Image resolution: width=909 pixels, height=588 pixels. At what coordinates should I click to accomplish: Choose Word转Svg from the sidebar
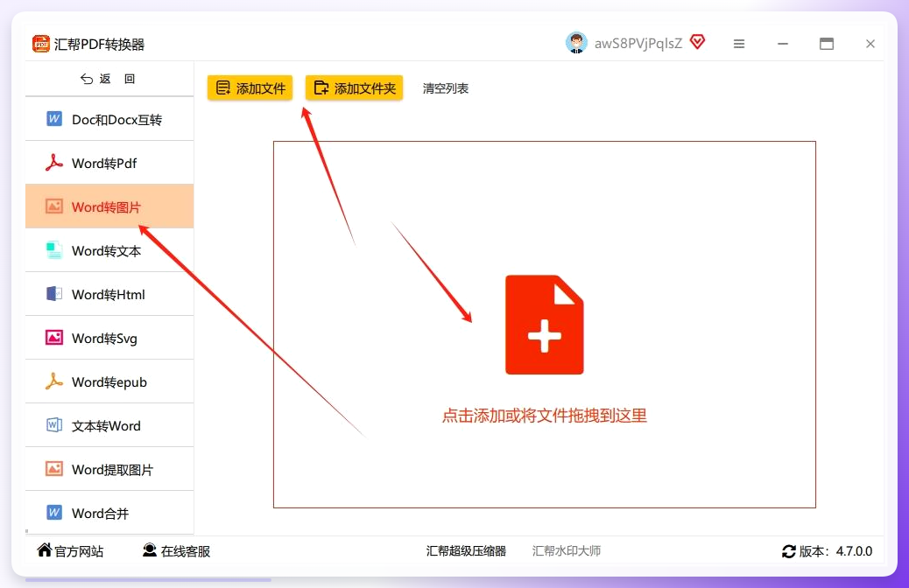(109, 338)
